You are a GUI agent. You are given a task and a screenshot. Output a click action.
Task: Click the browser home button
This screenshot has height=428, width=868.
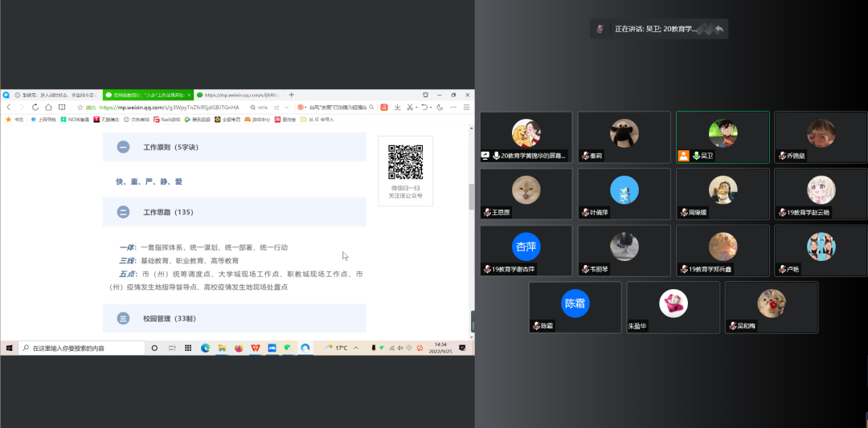(49, 107)
